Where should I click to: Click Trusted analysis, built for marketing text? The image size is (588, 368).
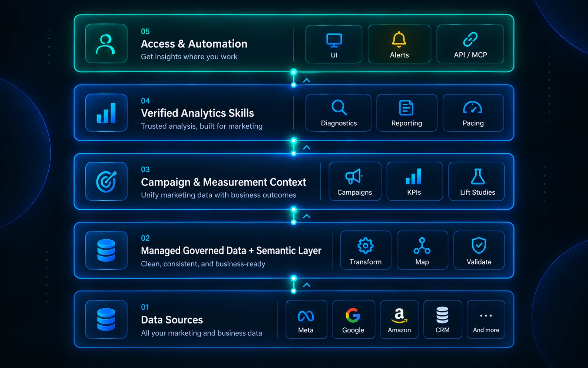pos(202,126)
